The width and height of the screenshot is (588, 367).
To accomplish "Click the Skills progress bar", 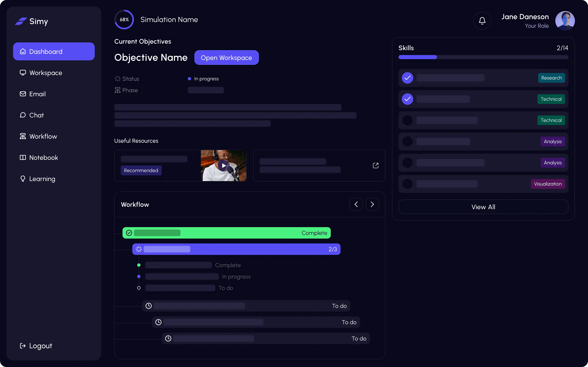I will coord(483,57).
